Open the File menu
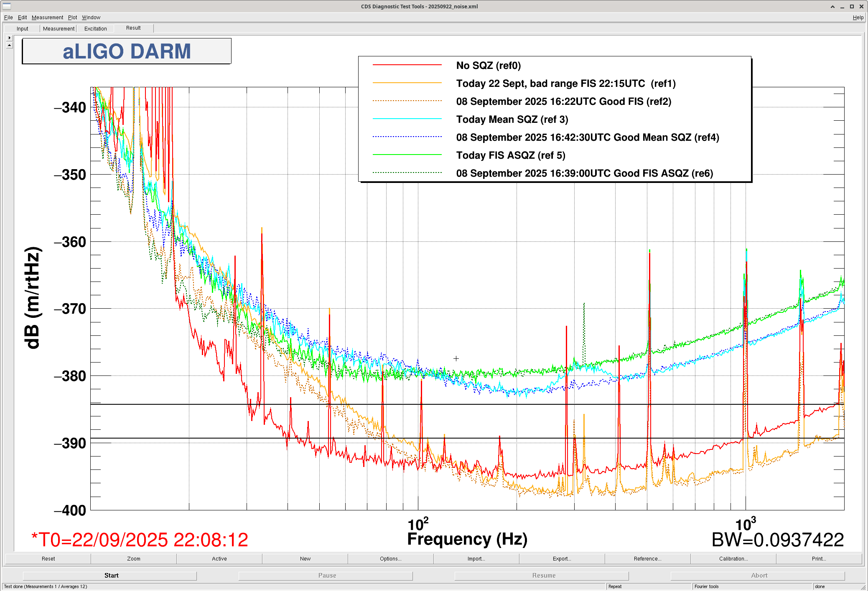868x591 pixels. tap(8, 18)
